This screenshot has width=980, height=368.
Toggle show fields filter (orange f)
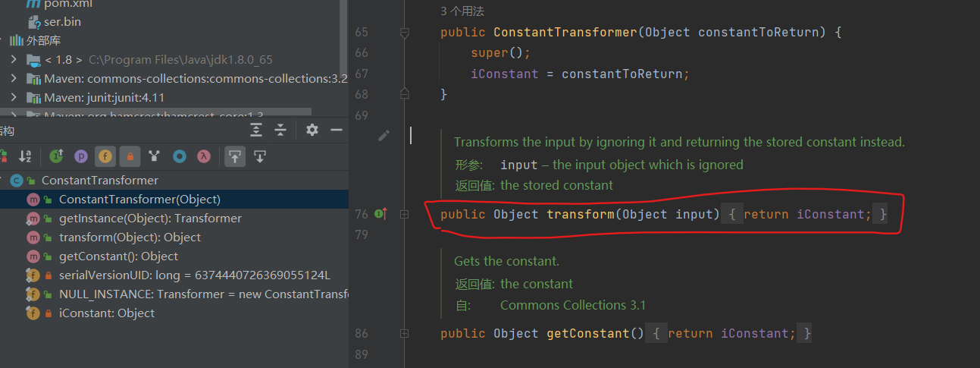coord(105,156)
